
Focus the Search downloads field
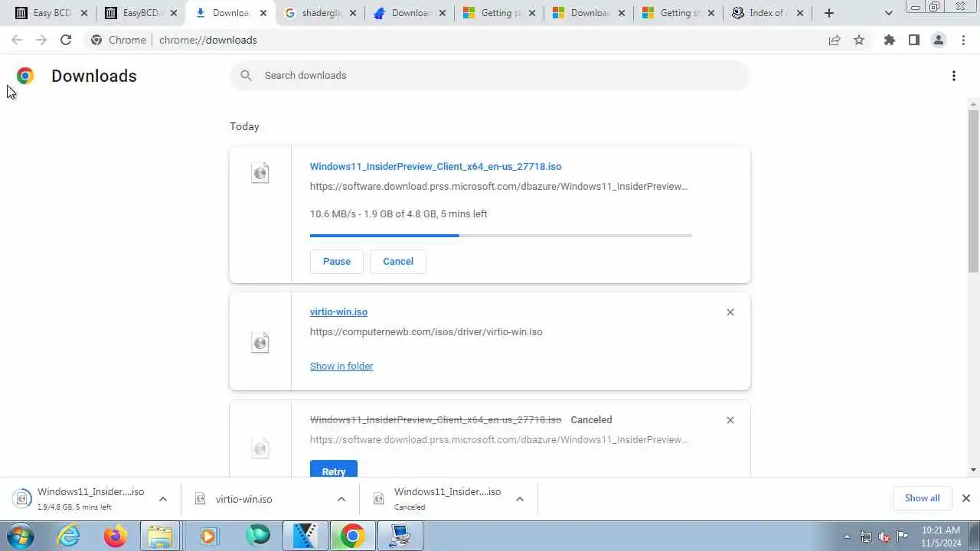490,75
